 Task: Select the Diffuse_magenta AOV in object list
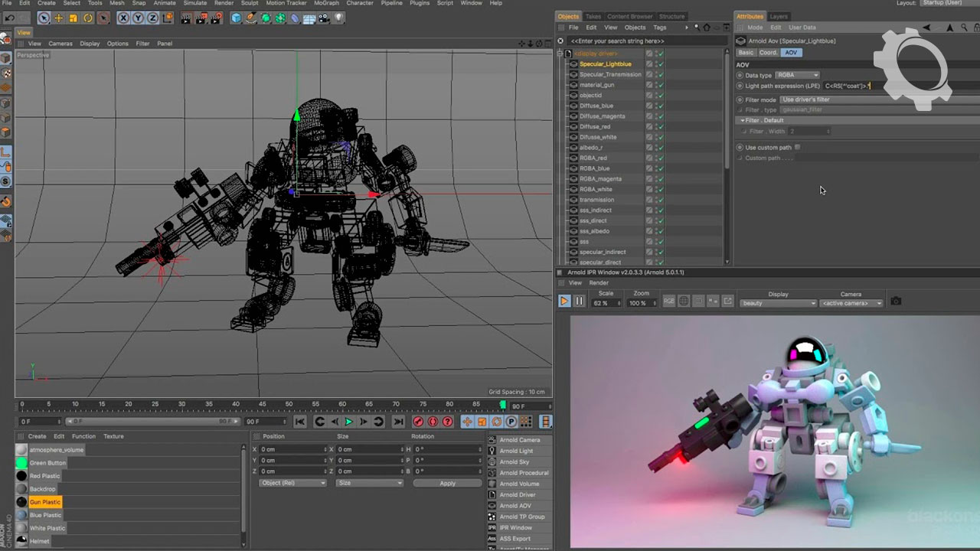click(x=602, y=116)
